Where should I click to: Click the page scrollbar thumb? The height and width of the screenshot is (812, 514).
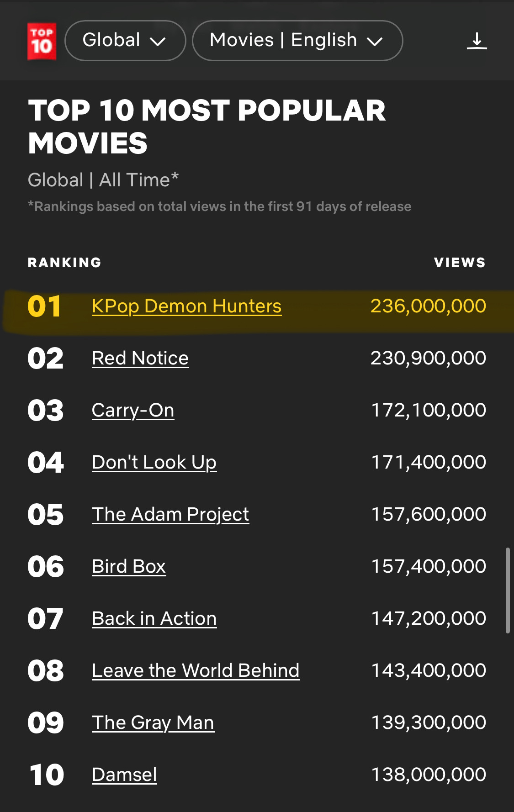[507, 590]
